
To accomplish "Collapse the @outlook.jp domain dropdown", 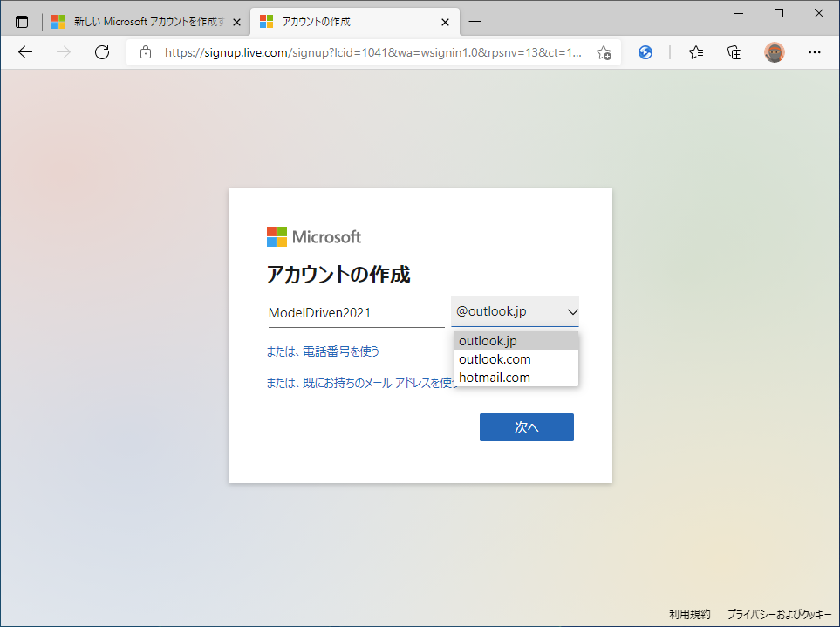I will click(x=515, y=311).
